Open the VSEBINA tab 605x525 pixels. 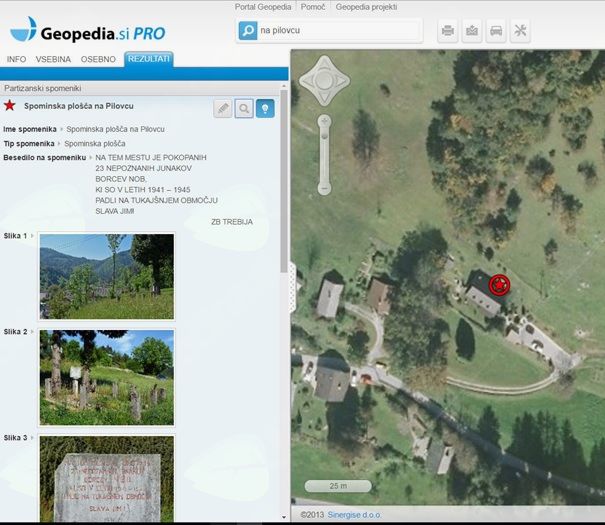(x=53, y=59)
